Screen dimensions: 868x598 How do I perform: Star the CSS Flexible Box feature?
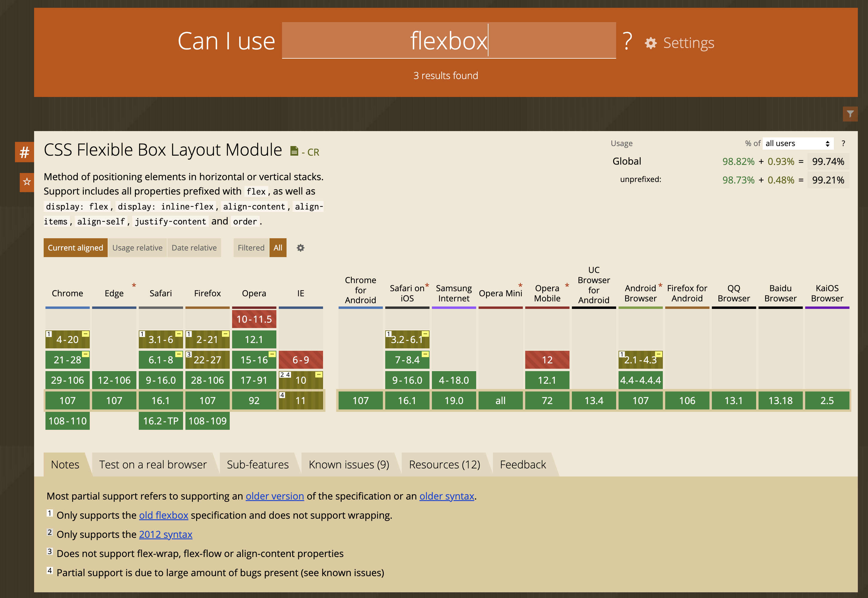[27, 182]
